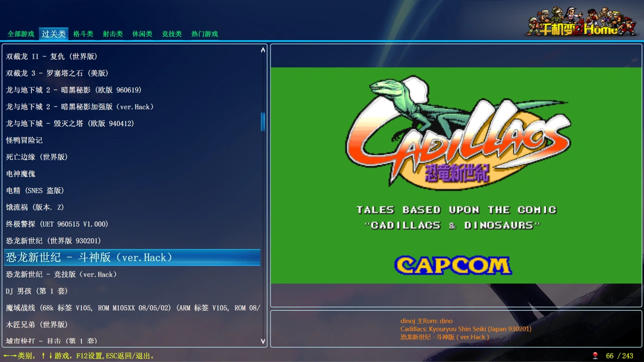Show the 热门游戏 tab
Viewport: 644px width, 362px height.
coord(204,34)
